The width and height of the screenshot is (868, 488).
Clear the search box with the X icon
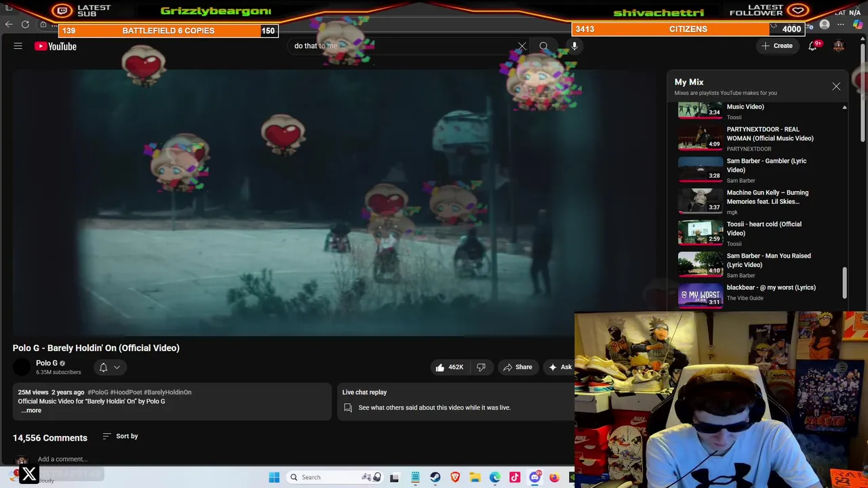click(522, 46)
